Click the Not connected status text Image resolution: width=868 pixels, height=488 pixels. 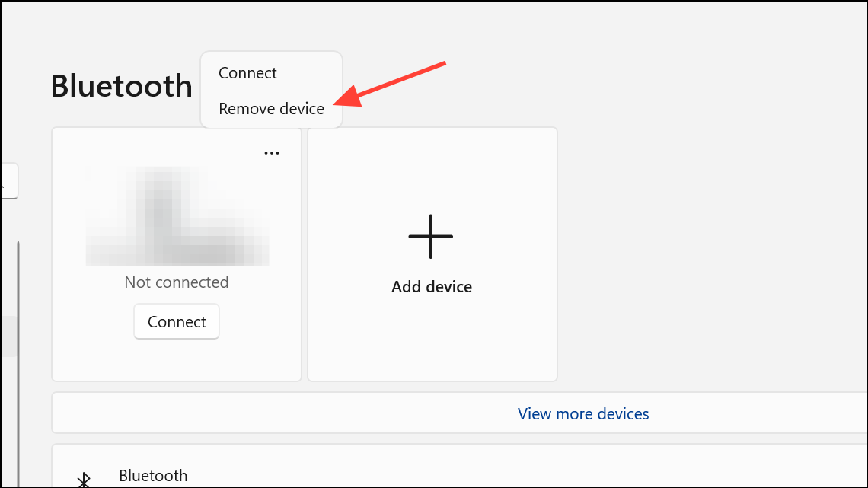point(177,282)
